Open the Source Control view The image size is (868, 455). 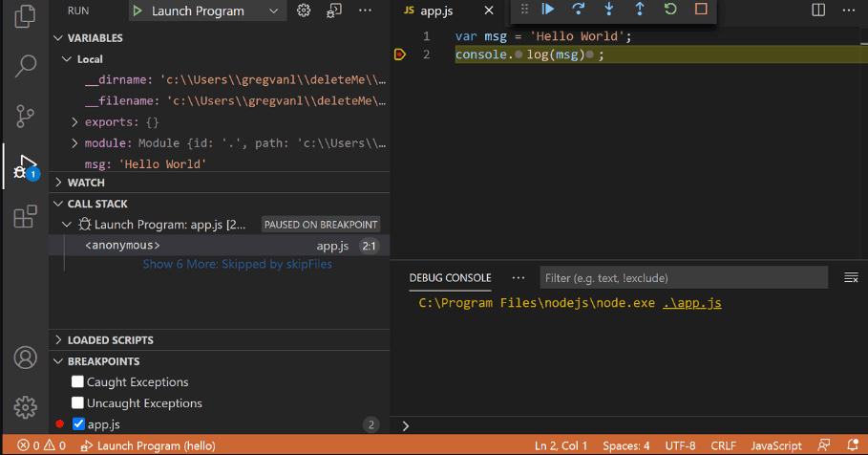(25, 117)
